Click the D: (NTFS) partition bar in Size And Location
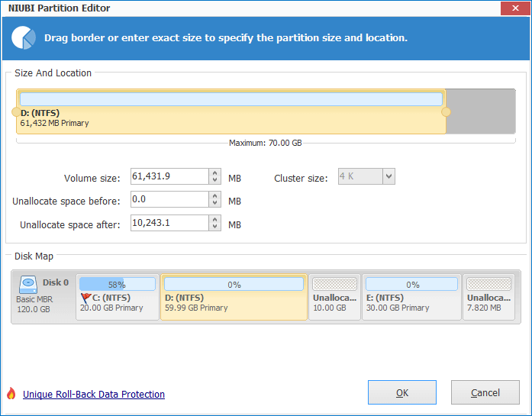This screenshot has width=532, height=416. (231, 111)
